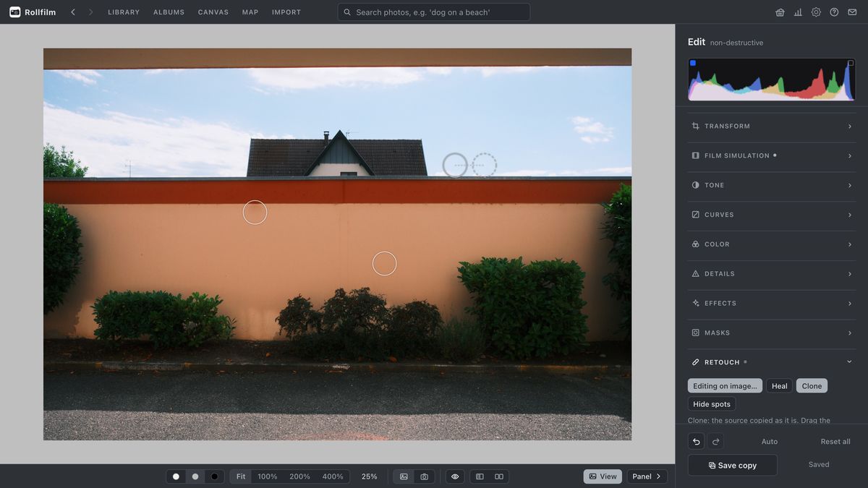Open the statistics bar chart icon

point(798,12)
